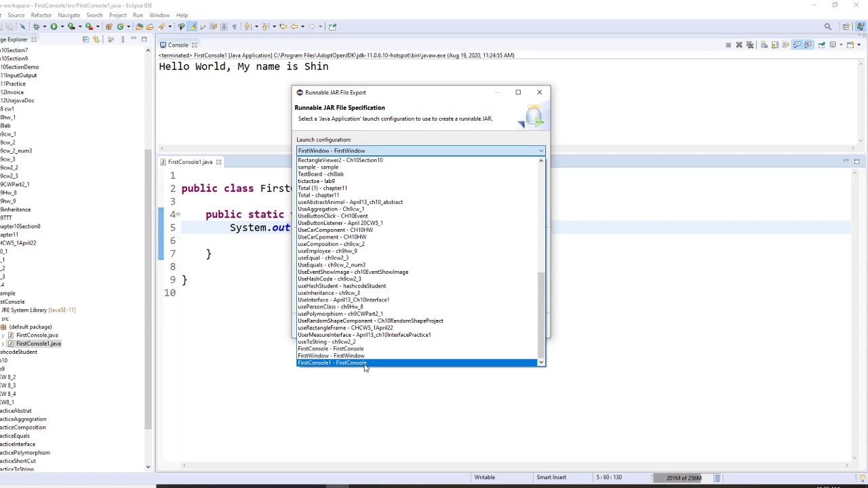Click the Debug toolbar icon
The width and height of the screenshot is (868, 488).
click(x=36, y=26)
